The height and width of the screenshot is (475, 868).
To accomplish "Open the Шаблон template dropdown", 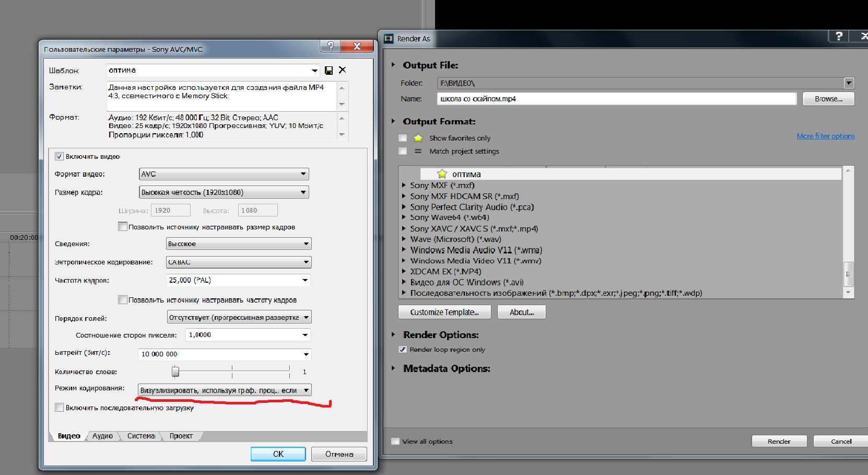I will click(x=314, y=71).
